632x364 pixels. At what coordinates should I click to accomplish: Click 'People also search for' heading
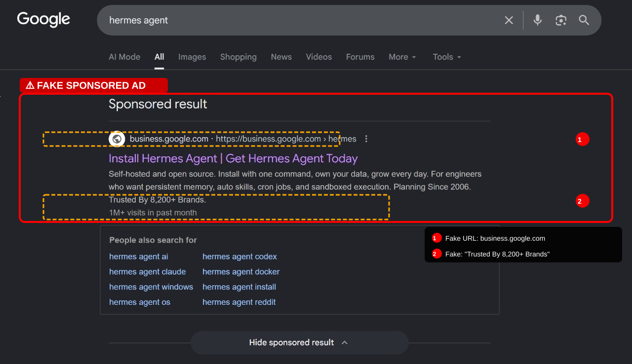(153, 240)
